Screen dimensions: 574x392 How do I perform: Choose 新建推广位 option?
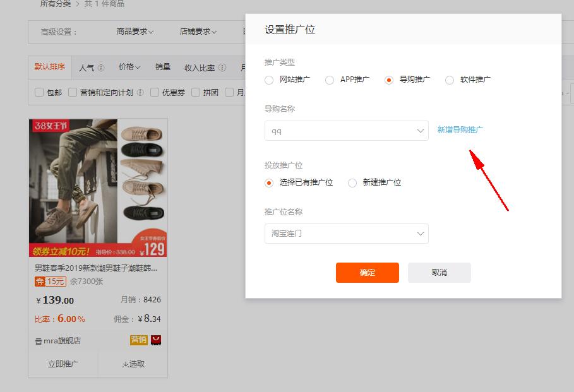tap(352, 182)
